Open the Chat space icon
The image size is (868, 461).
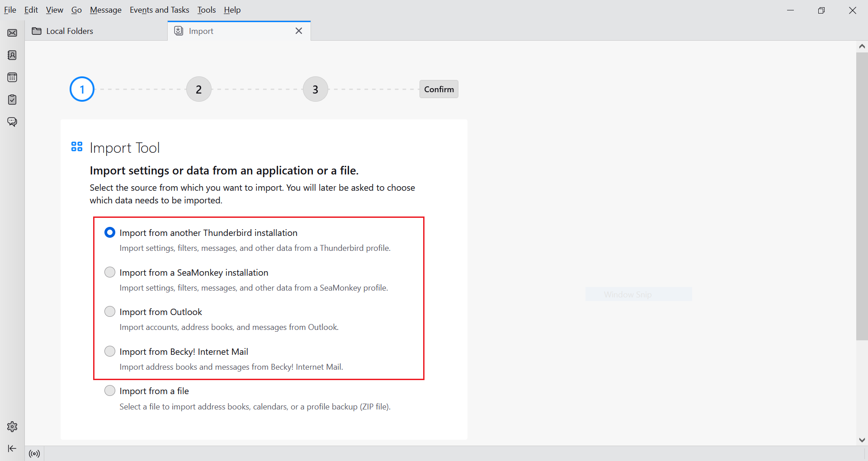(x=12, y=122)
